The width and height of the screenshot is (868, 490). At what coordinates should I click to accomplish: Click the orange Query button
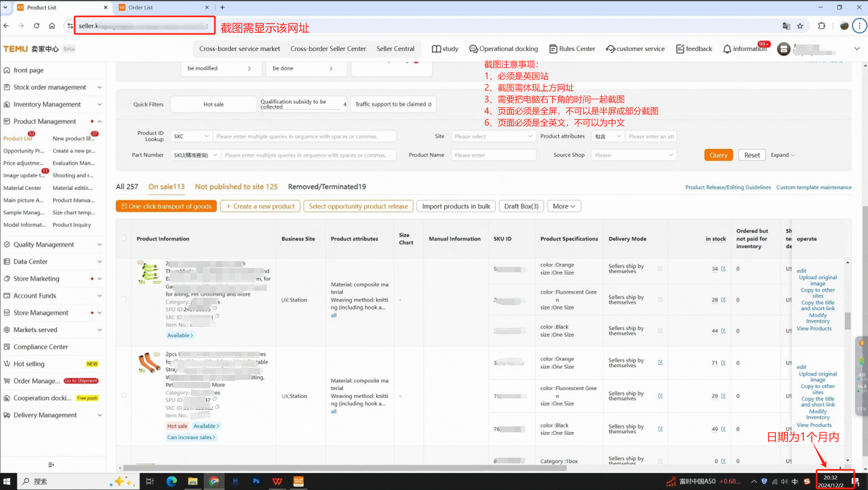pos(718,155)
